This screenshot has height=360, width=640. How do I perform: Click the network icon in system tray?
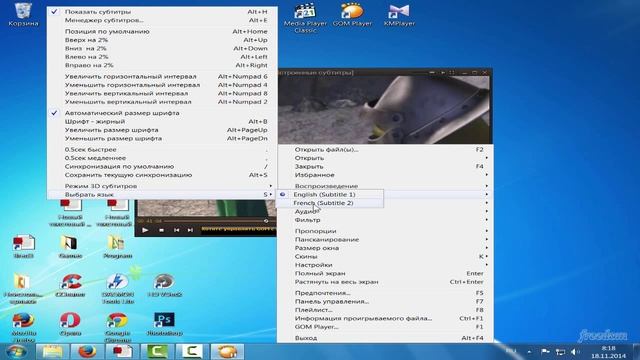560,351
